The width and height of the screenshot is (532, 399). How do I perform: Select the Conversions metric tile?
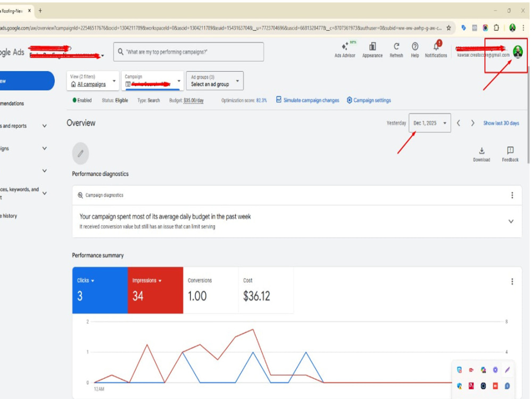point(211,290)
